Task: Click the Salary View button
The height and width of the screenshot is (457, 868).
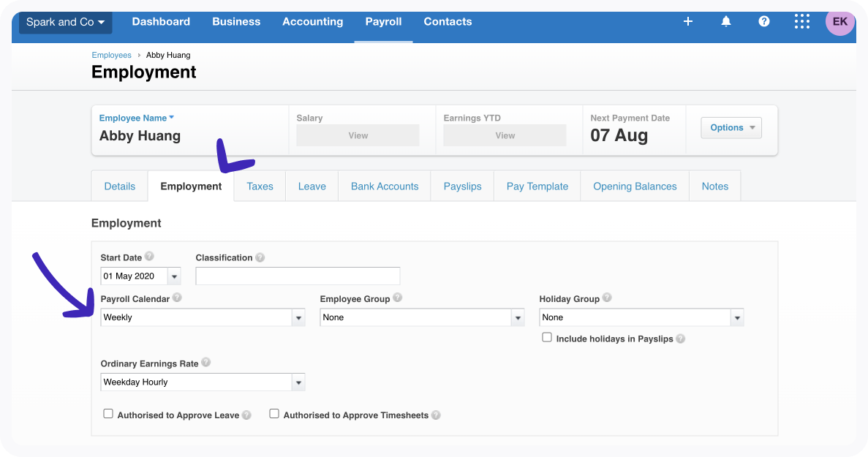Action: tap(358, 135)
